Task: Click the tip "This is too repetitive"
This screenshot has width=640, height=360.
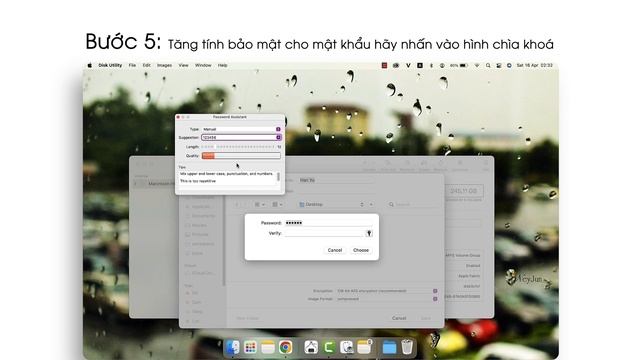Action: 198,181
